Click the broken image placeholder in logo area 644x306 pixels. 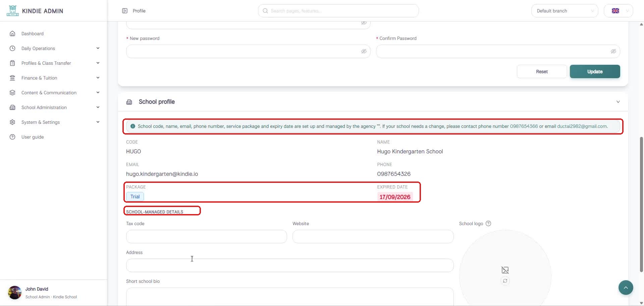[505, 270]
